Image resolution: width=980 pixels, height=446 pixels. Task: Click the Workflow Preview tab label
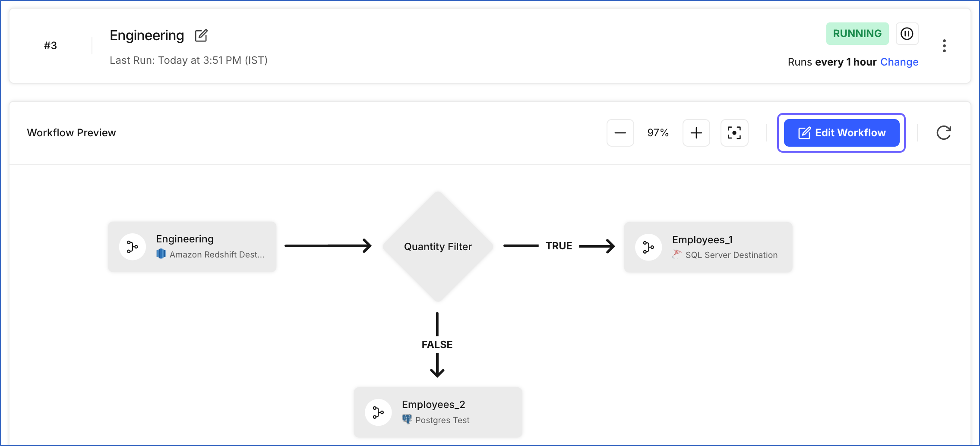(71, 132)
